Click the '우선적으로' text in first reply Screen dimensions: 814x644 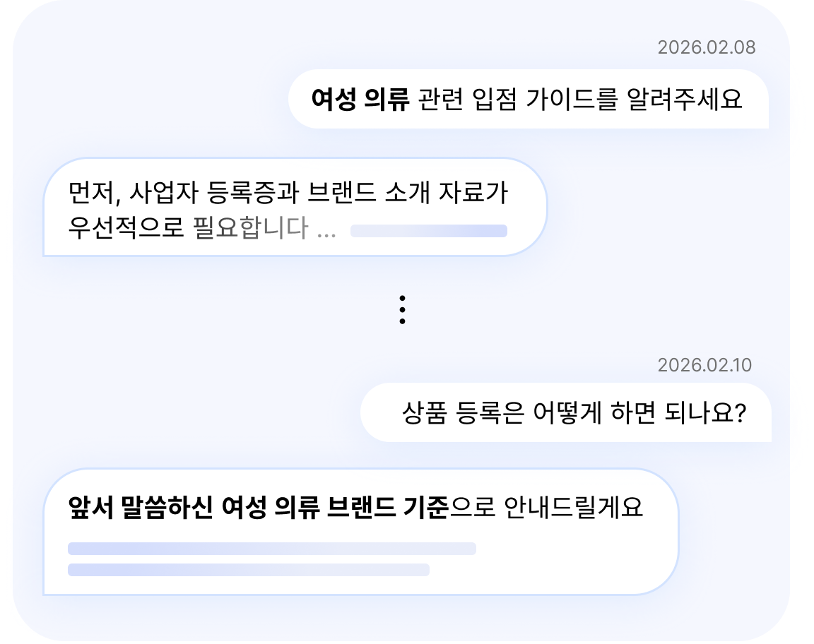(126, 228)
